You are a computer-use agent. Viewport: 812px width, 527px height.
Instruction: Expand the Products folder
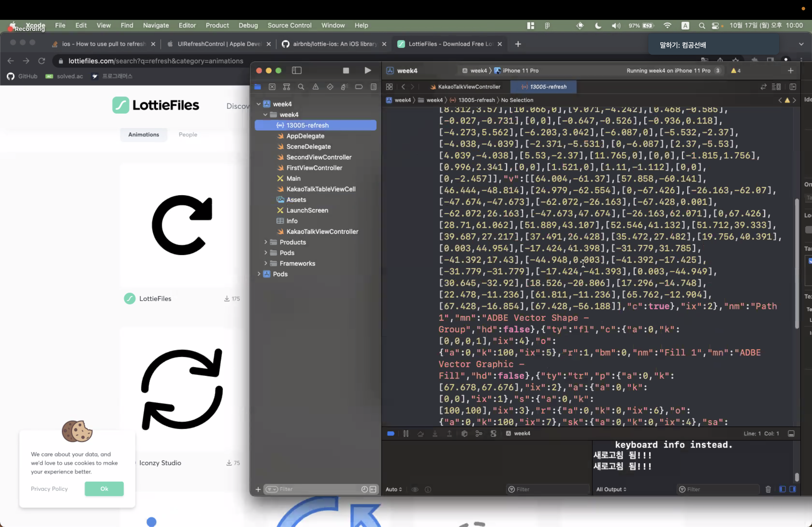266,242
